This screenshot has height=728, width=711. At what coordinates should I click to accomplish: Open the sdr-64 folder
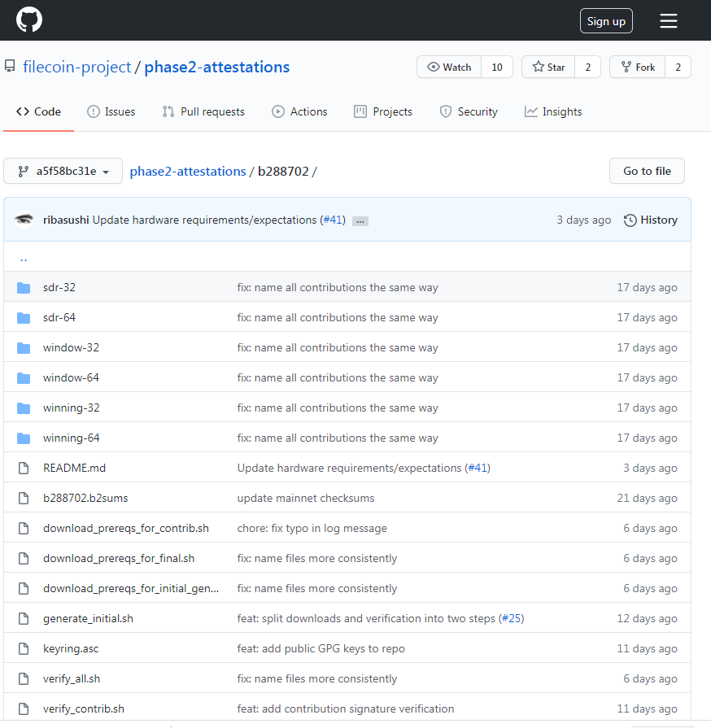(x=59, y=317)
